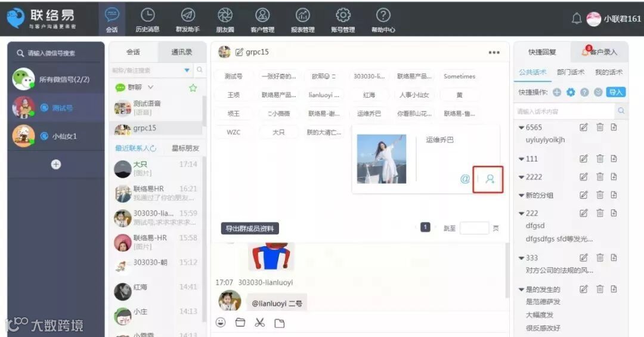Switch to the 快捷回复 tab
The width and height of the screenshot is (644, 337).
(x=542, y=52)
